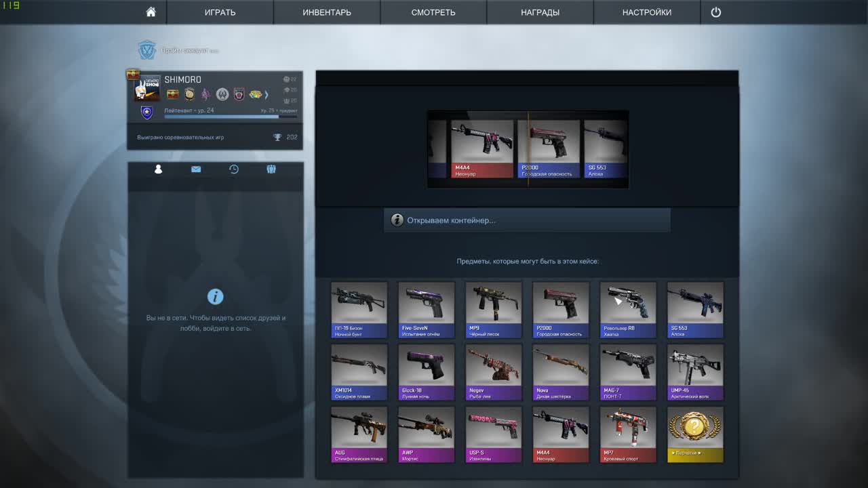
Task: Switch to the group lobby tab
Action: coord(271,169)
